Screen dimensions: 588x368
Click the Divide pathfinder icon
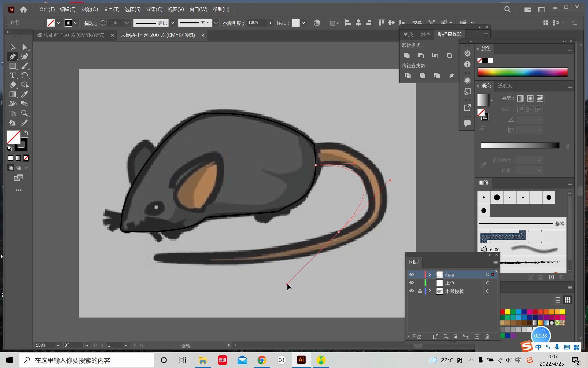408,76
